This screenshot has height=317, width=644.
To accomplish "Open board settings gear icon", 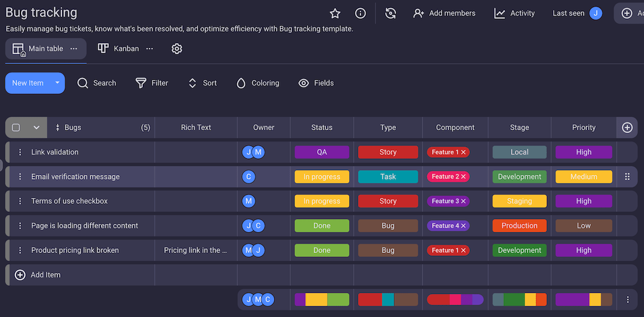I will 177,49.
